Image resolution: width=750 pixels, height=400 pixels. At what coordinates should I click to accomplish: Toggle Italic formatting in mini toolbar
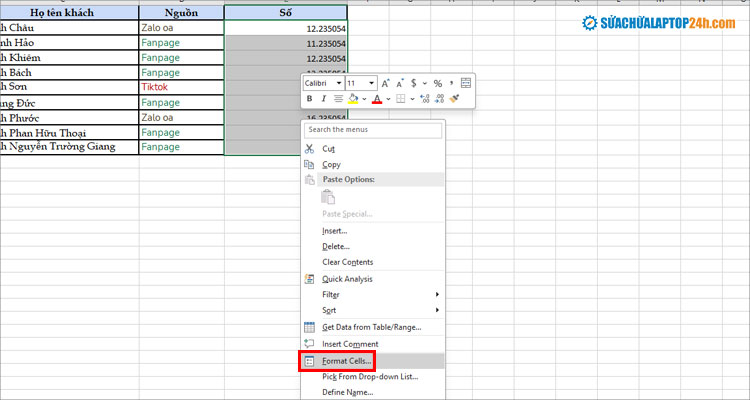pyautogui.click(x=324, y=100)
